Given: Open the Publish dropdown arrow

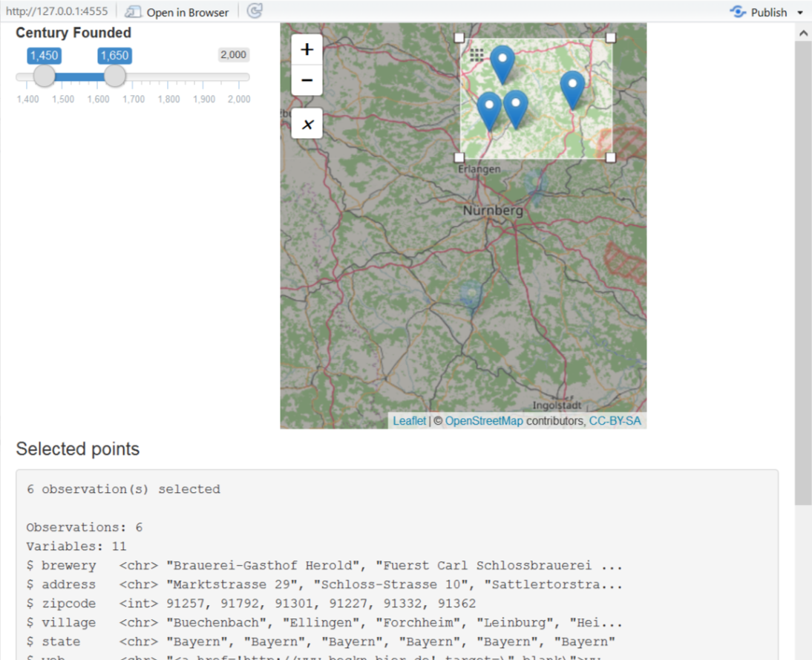Looking at the screenshot, I should (799, 12).
